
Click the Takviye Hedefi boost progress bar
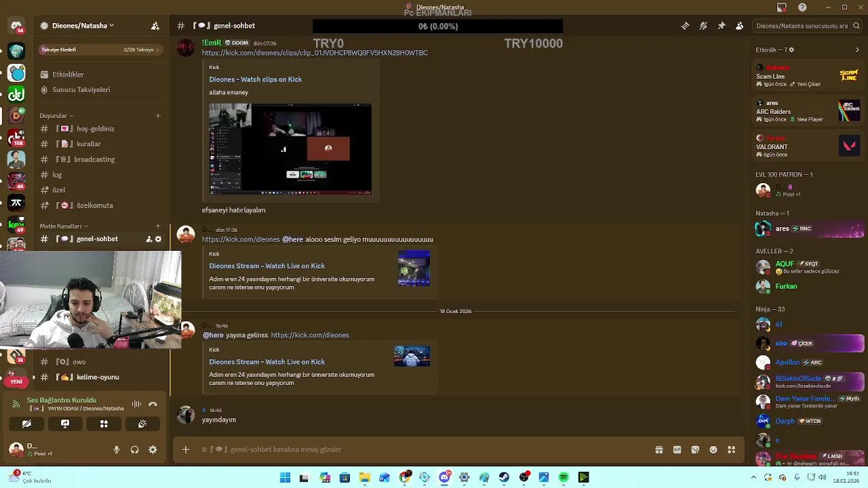tap(100, 49)
